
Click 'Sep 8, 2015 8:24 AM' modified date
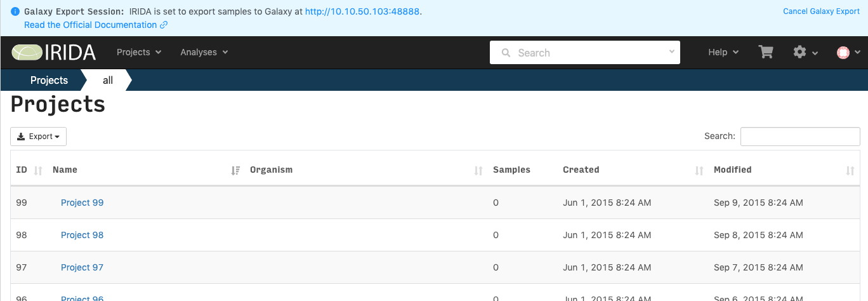pos(758,235)
